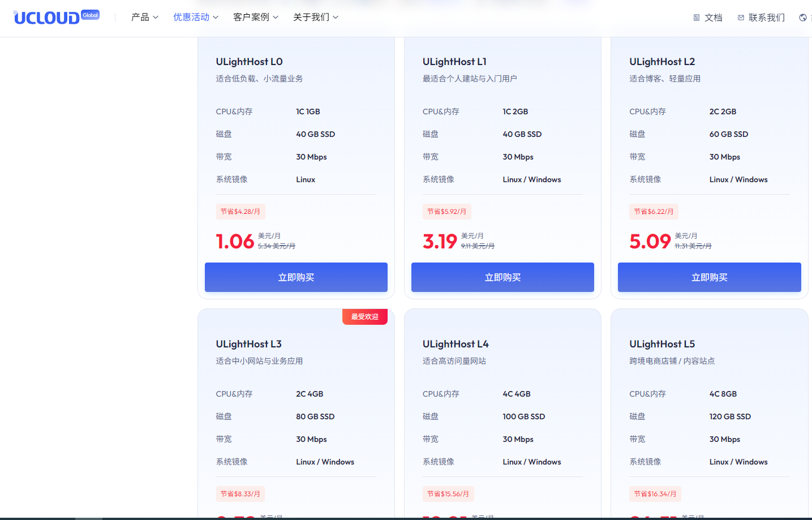The width and height of the screenshot is (812, 520).
Task: Expand the 优惠活动 menu
Action: 196,17
